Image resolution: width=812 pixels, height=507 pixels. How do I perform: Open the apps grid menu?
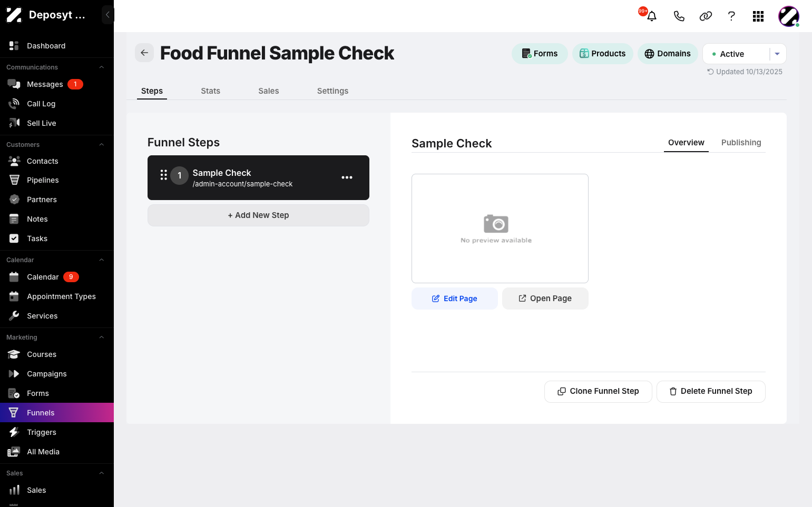point(758,16)
